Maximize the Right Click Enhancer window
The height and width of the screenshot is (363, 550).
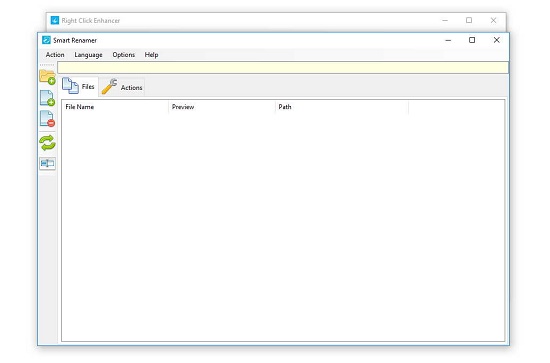469,20
